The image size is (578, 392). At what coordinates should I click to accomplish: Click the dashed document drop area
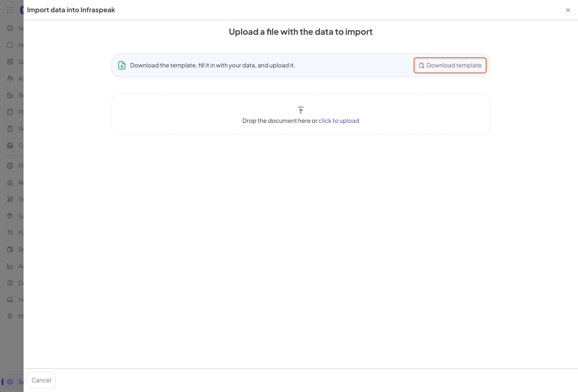pyautogui.click(x=301, y=128)
